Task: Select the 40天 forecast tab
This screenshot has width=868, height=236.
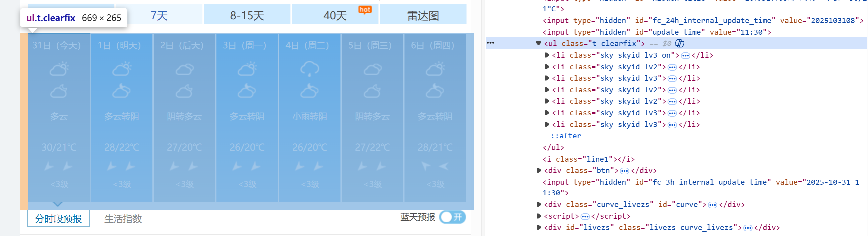Action: (x=335, y=15)
